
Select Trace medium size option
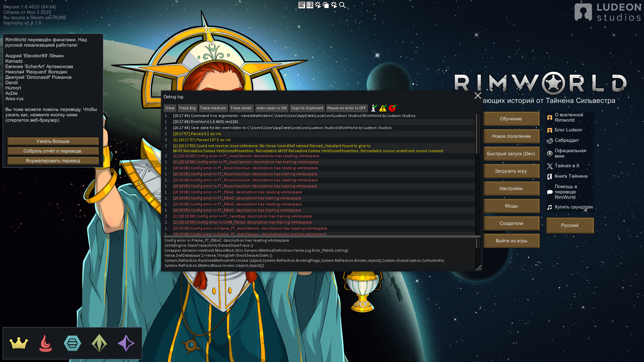click(213, 108)
